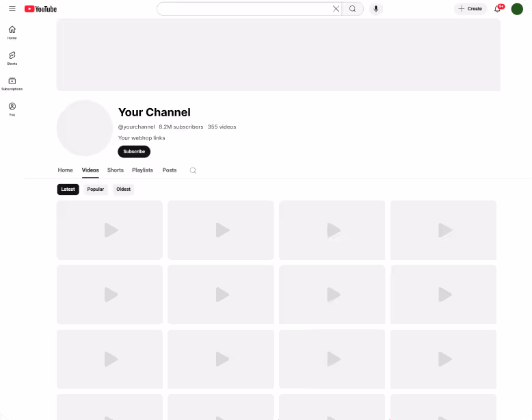Subscribe to Your Channel
The height and width of the screenshot is (420, 532).
[134, 151]
